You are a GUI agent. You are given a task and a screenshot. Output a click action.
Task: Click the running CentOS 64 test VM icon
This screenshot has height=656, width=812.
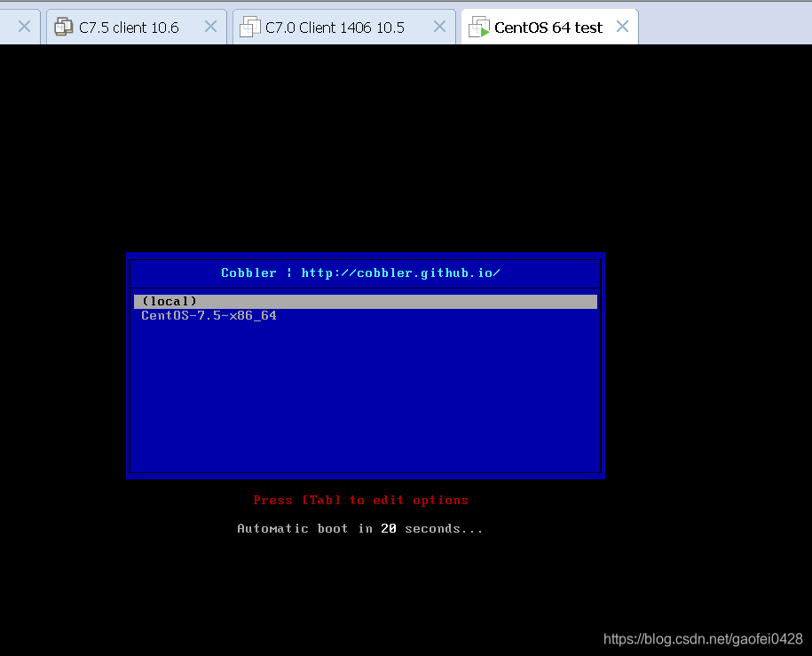pos(478,27)
